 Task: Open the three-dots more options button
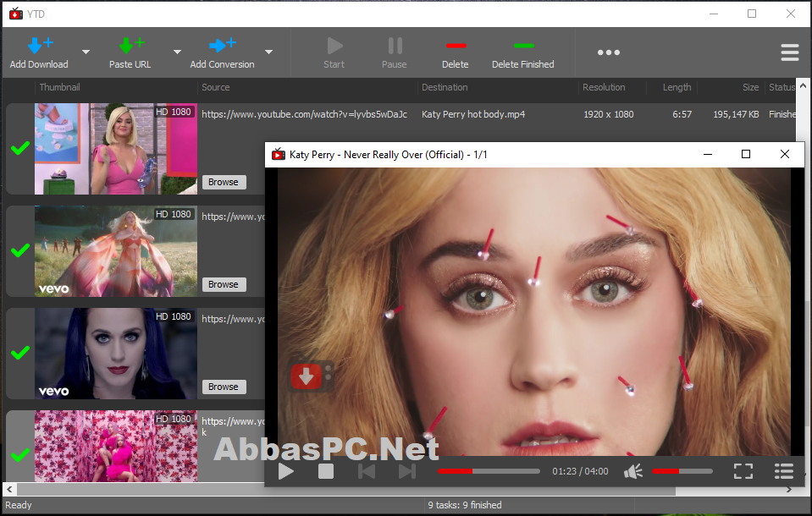coord(609,52)
